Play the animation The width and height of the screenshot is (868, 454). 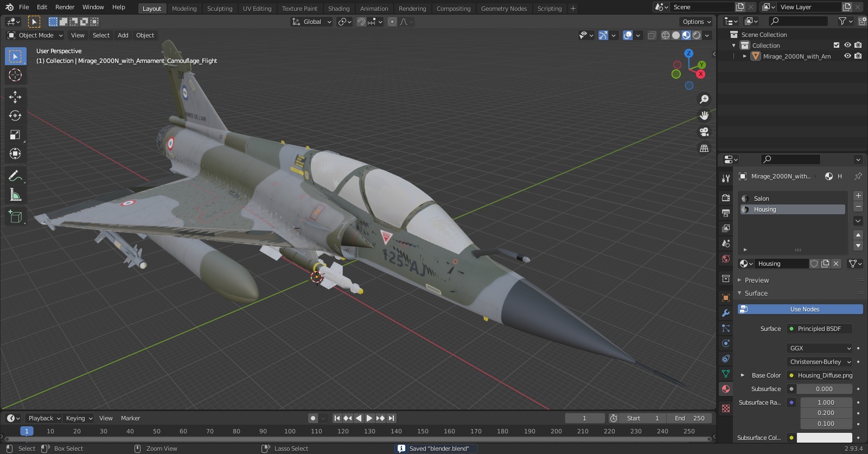click(x=369, y=418)
